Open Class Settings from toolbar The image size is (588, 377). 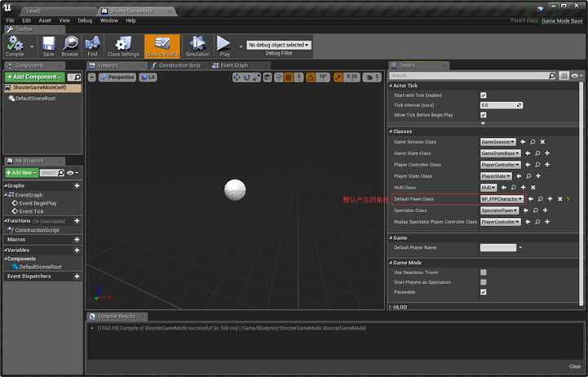[x=123, y=47]
